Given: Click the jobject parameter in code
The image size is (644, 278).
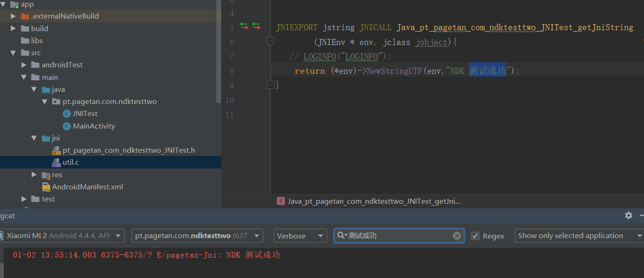Looking at the screenshot, I should pyautogui.click(x=432, y=42).
